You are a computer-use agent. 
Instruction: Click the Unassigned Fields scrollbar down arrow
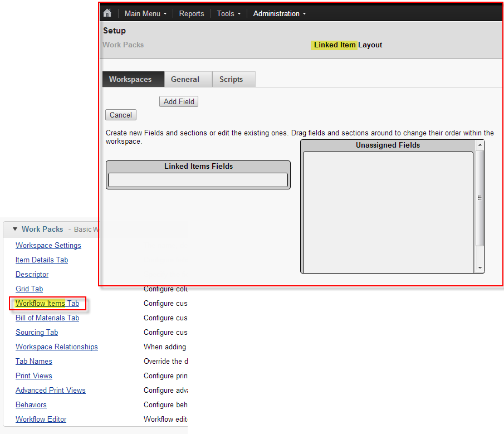tap(479, 269)
